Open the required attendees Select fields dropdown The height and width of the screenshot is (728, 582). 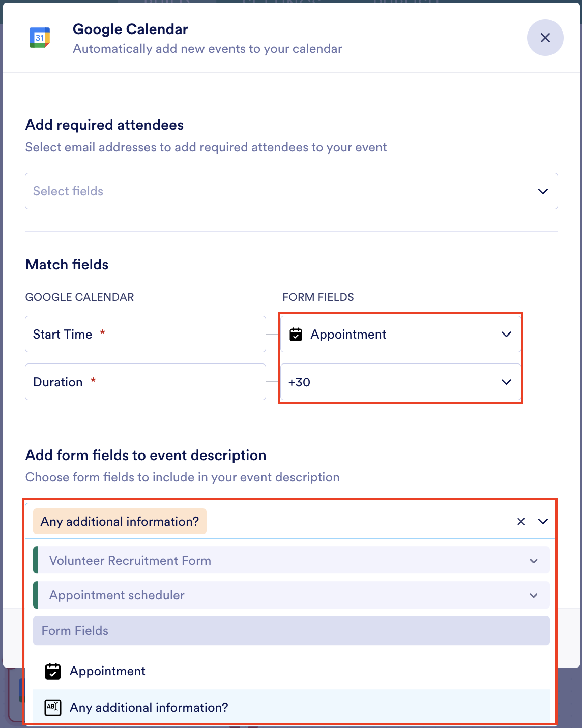tap(291, 191)
